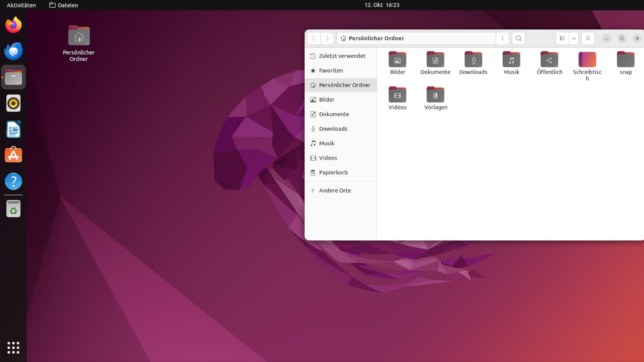
Task: Open the Downloads folder icon
Action: point(473,60)
